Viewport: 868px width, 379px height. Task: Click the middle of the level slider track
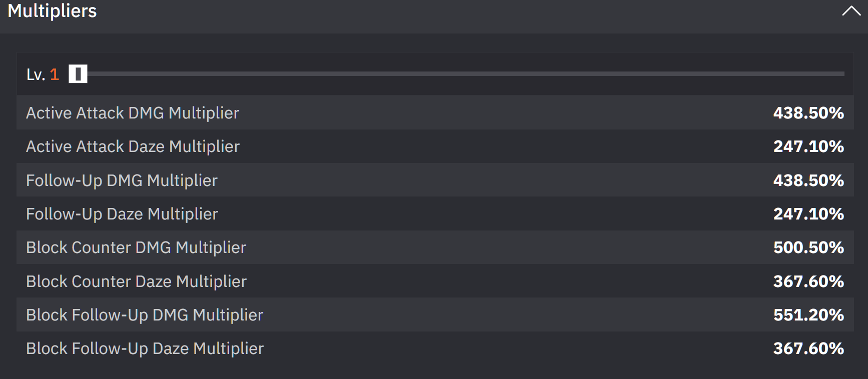(x=465, y=74)
